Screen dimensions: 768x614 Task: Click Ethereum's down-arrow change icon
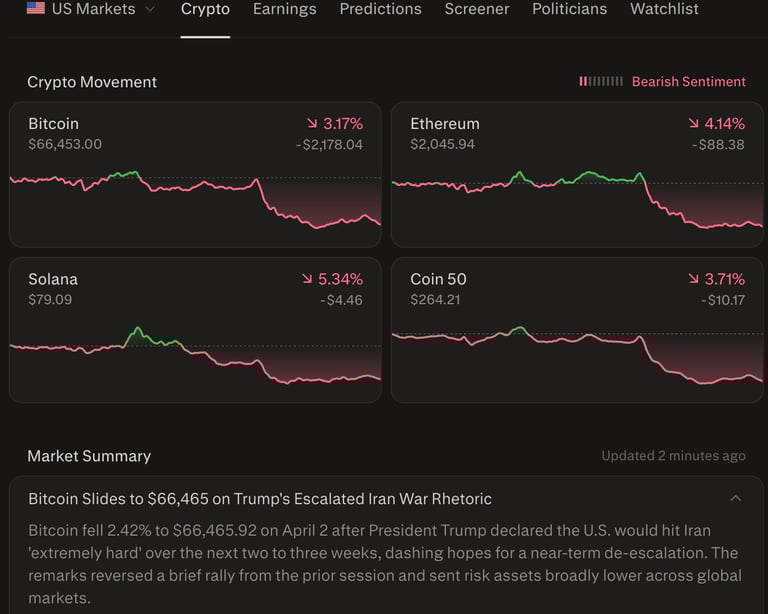click(x=694, y=124)
